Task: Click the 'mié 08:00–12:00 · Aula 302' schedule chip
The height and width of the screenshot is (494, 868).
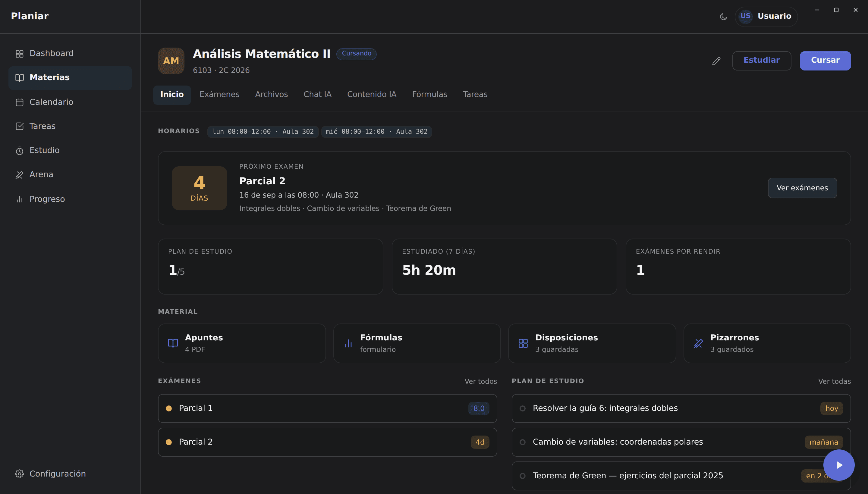Action: click(x=376, y=132)
